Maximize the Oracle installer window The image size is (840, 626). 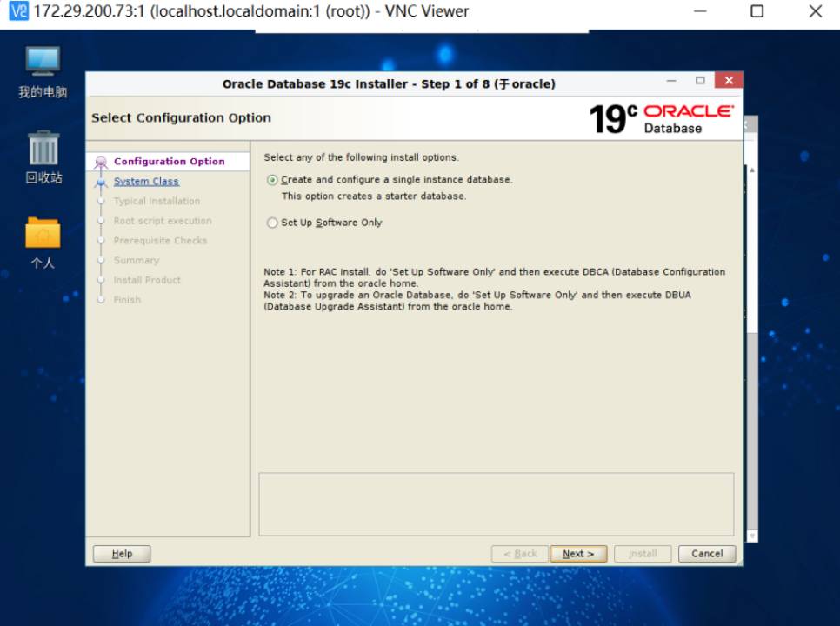click(700, 81)
